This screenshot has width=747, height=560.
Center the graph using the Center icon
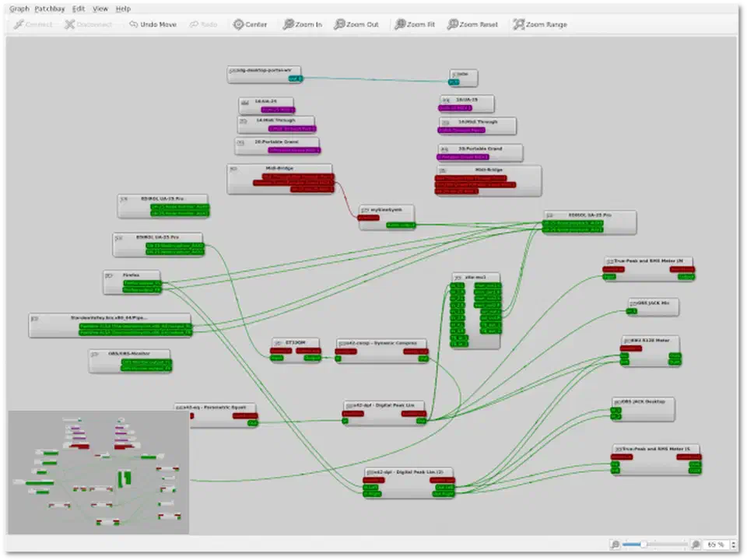(250, 24)
